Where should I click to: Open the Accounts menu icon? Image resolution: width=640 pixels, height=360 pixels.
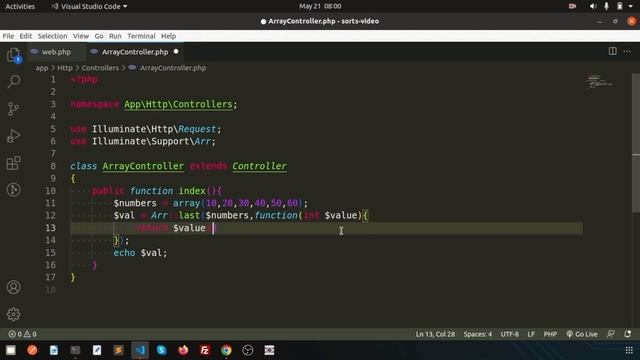point(13,287)
